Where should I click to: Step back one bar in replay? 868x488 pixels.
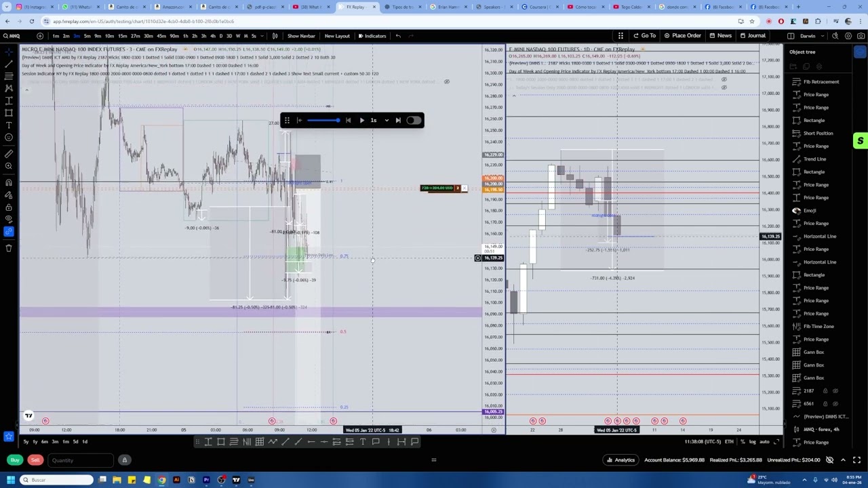[348, 121]
